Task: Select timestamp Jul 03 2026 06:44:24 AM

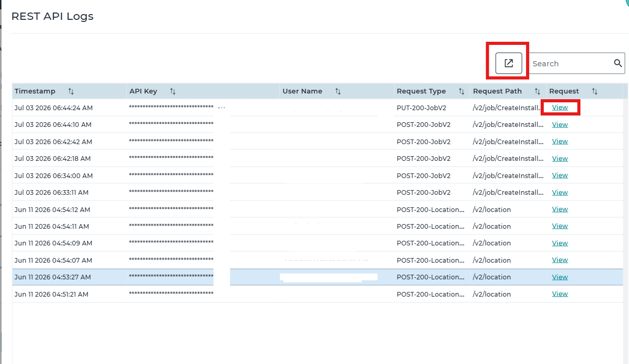Action: coord(54,108)
